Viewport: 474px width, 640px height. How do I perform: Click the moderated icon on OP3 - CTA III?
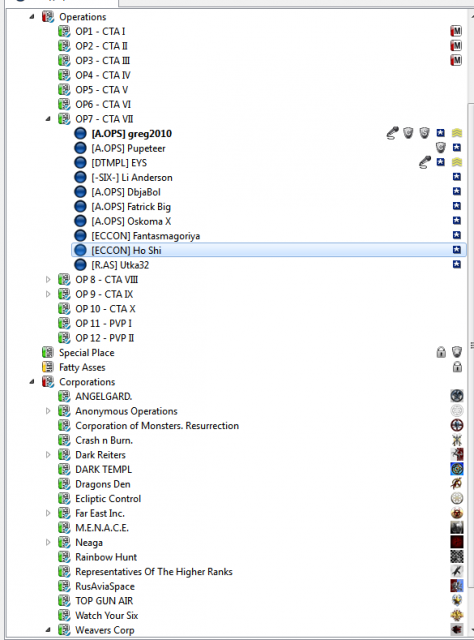pyautogui.click(x=456, y=60)
